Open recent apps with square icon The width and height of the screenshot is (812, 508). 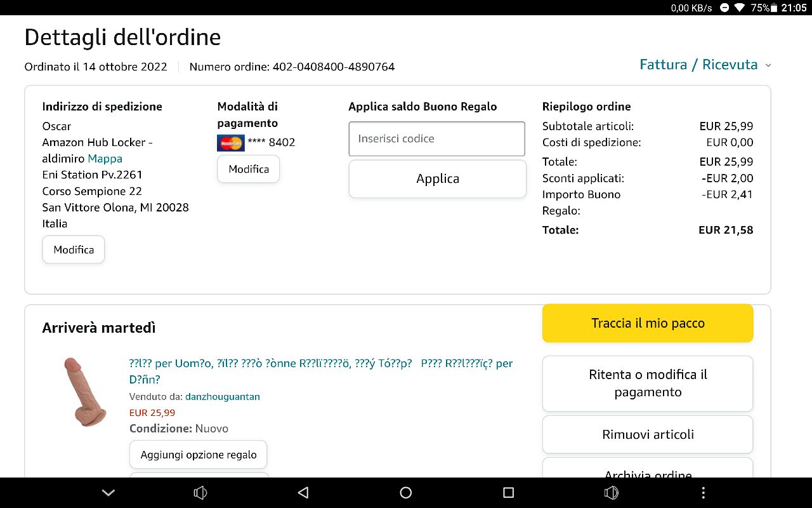(508, 493)
